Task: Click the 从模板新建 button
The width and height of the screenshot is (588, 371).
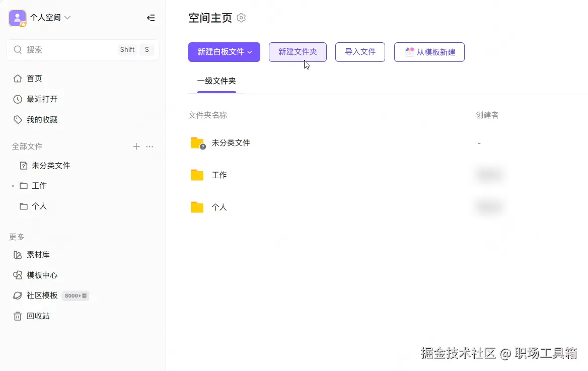Action: (x=429, y=52)
